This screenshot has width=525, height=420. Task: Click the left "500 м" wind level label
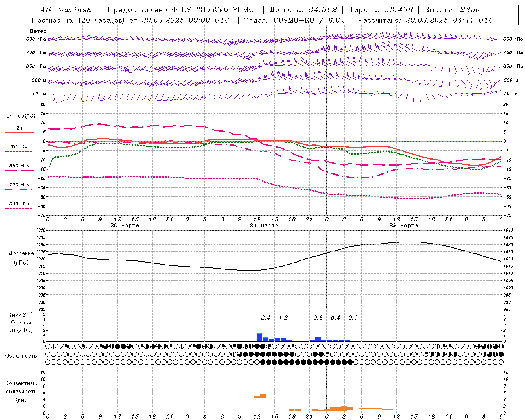point(39,80)
